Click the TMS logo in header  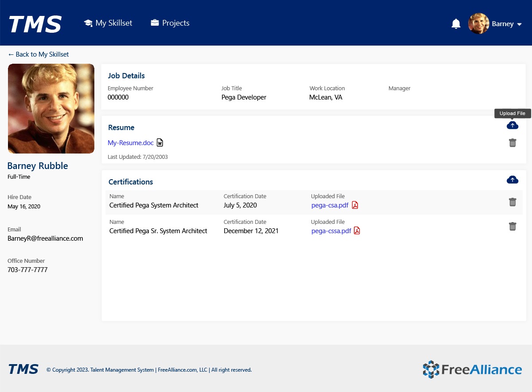(35, 24)
